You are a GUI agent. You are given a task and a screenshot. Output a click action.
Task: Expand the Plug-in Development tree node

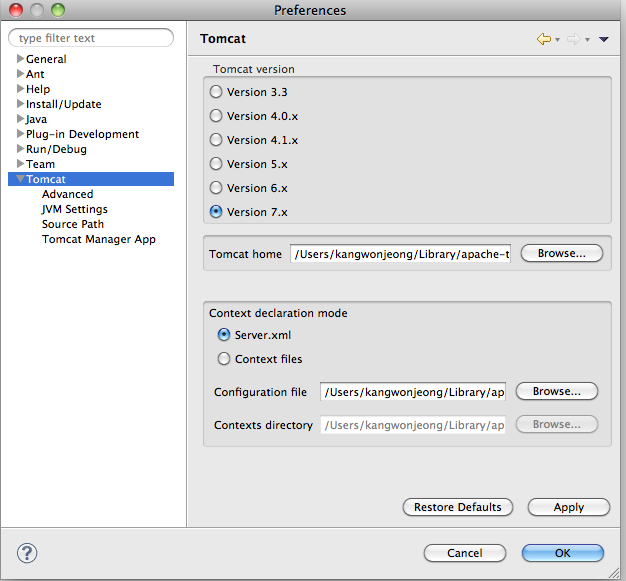click(20, 134)
